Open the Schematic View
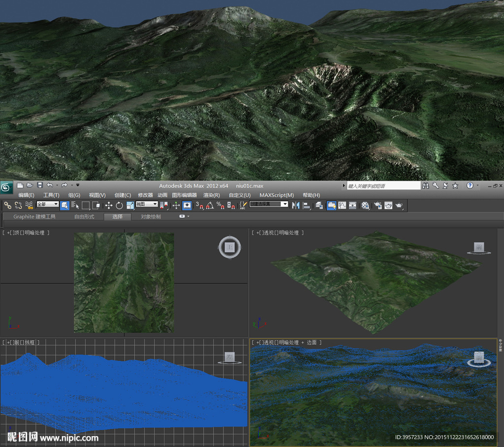Image resolution: width=504 pixels, height=447 pixels. [x=352, y=205]
